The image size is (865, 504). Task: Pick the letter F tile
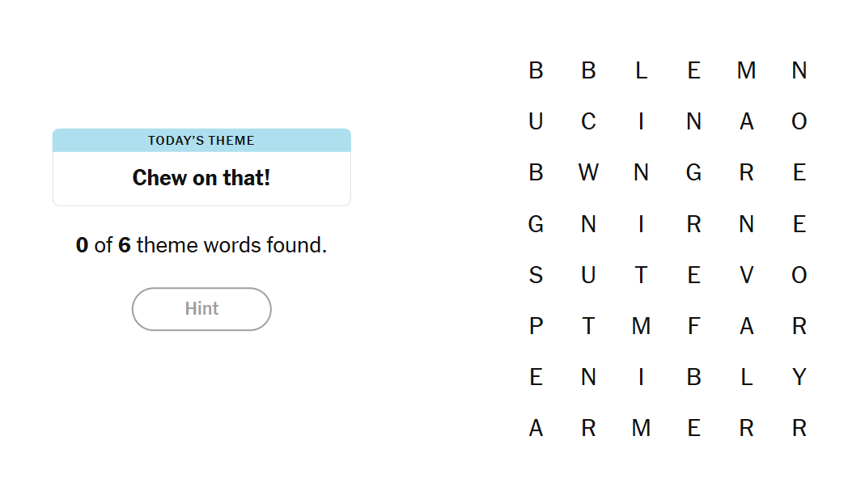click(x=693, y=326)
